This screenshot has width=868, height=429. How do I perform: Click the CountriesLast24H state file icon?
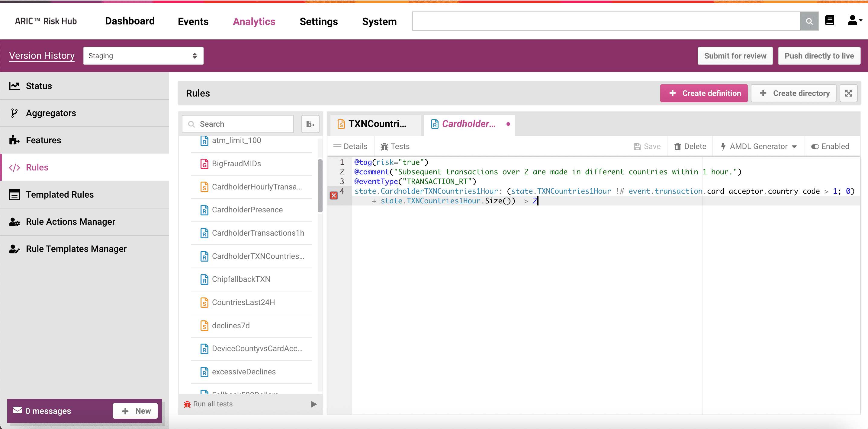point(204,303)
